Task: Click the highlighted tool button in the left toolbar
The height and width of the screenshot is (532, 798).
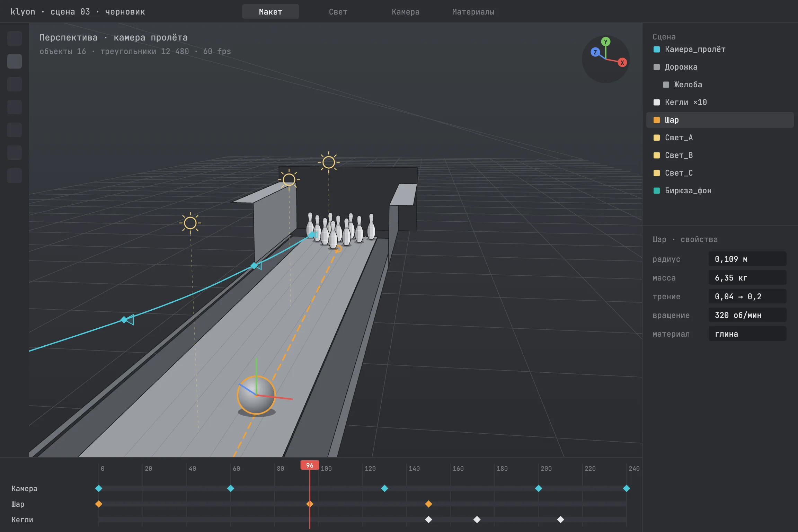Action: 15,61
